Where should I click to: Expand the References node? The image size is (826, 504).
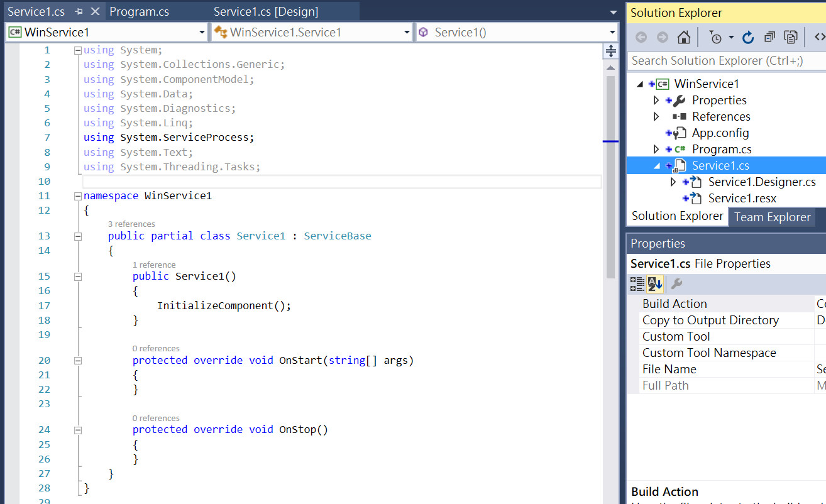pos(656,116)
